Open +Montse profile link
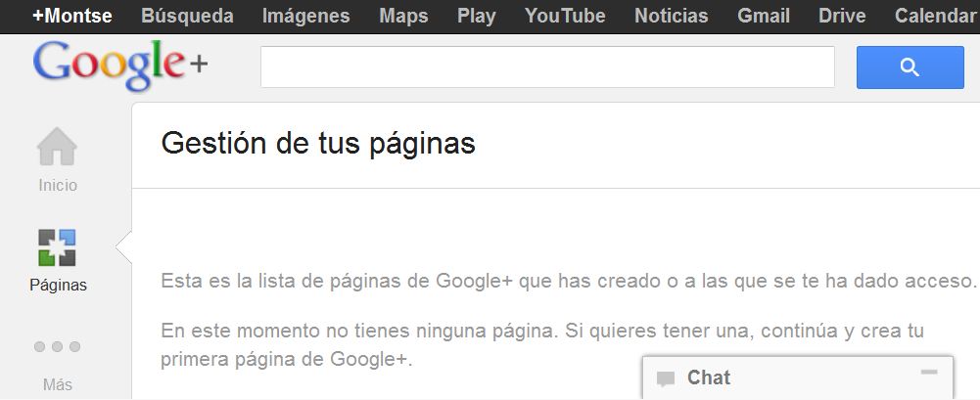This screenshot has width=980, height=400. pos(71,16)
